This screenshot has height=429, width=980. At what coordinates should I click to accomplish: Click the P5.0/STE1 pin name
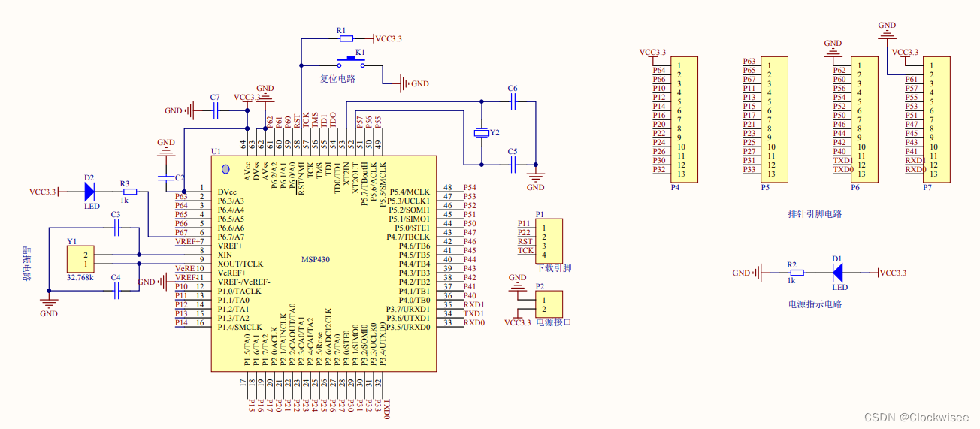413,228
